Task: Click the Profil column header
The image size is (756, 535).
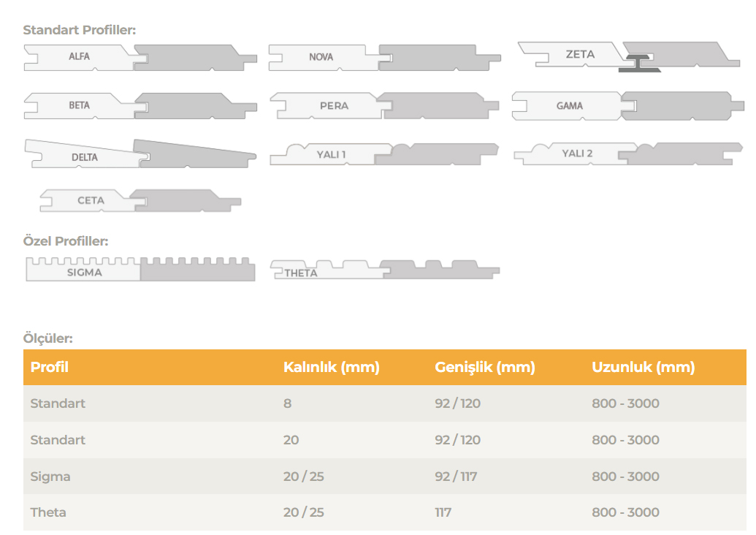Action: (50, 367)
